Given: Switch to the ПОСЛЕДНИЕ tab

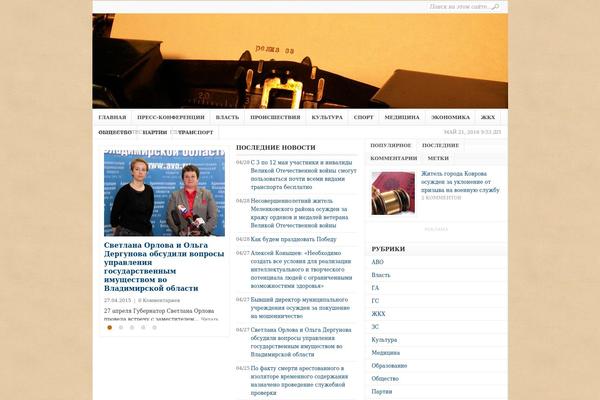Looking at the screenshot, I should (x=440, y=145).
